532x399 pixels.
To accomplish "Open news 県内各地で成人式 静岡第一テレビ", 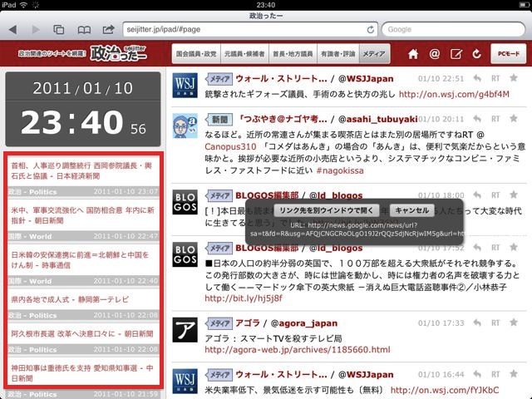I will [70, 299].
